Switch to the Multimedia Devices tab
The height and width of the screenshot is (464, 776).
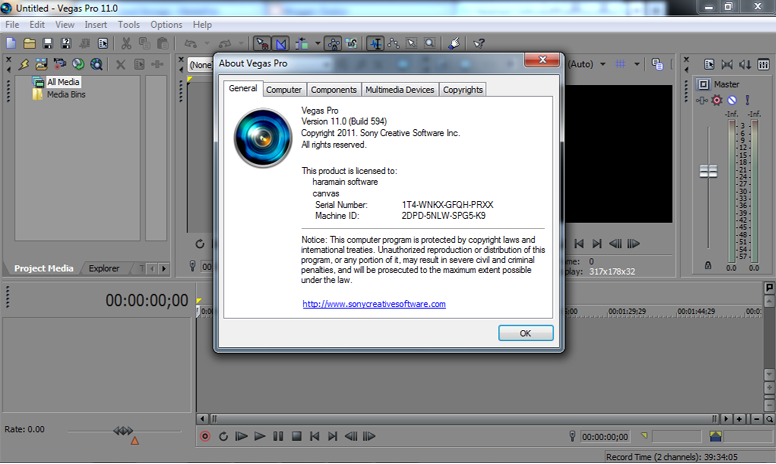399,90
